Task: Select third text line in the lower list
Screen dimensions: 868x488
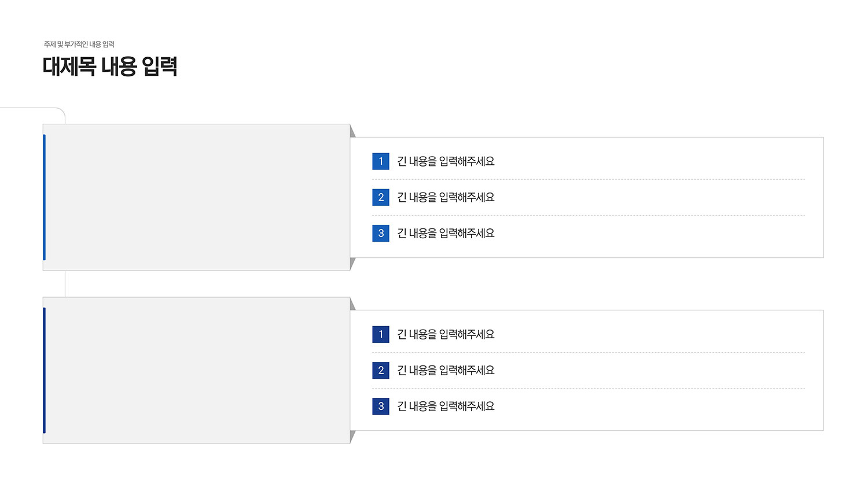Action: tap(446, 406)
